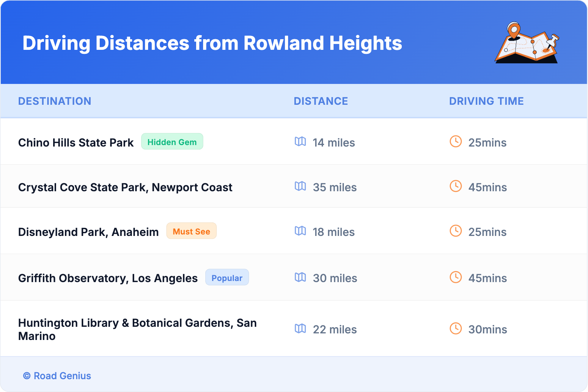The width and height of the screenshot is (588, 392).
Task: Click the map with pin illustration
Action: click(527, 42)
